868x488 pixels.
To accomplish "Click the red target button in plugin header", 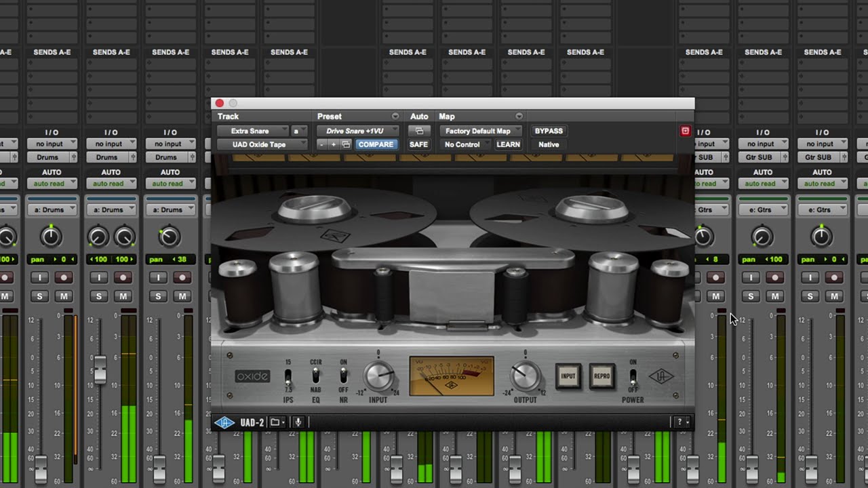I will 685,131.
